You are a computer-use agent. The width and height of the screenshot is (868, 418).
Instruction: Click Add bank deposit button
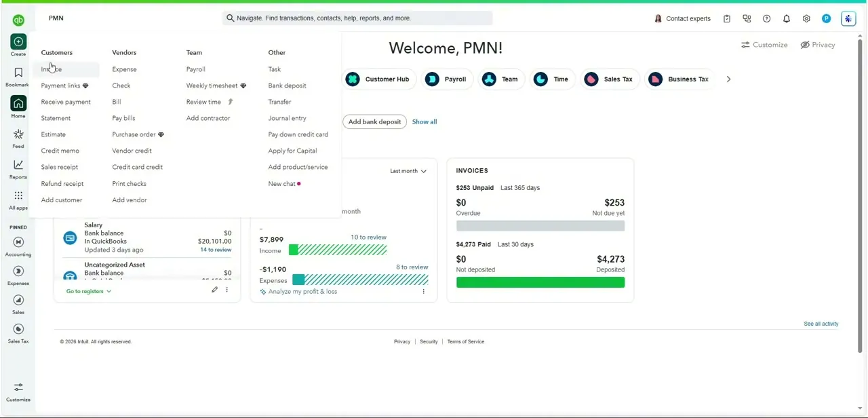(374, 122)
